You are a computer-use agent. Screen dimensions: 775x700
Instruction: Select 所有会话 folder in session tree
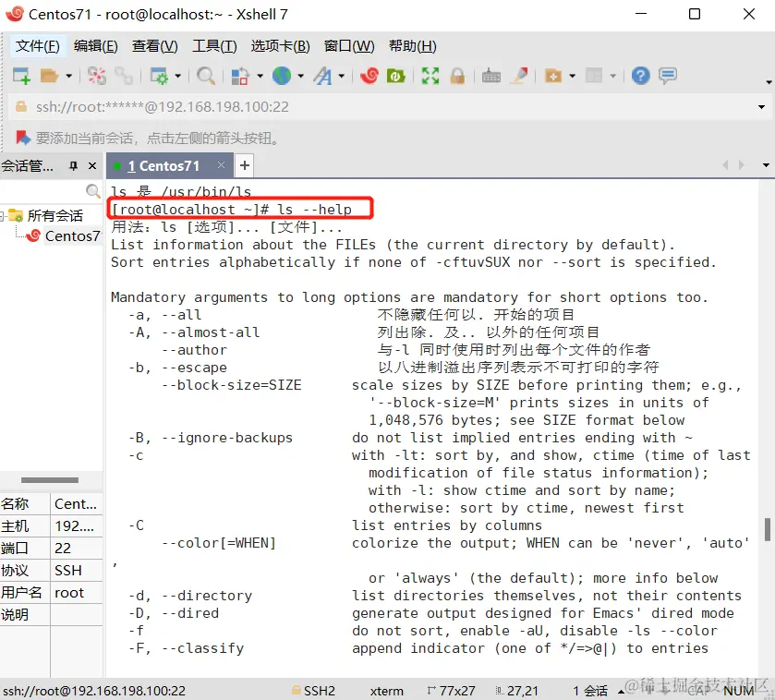coord(54,215)
